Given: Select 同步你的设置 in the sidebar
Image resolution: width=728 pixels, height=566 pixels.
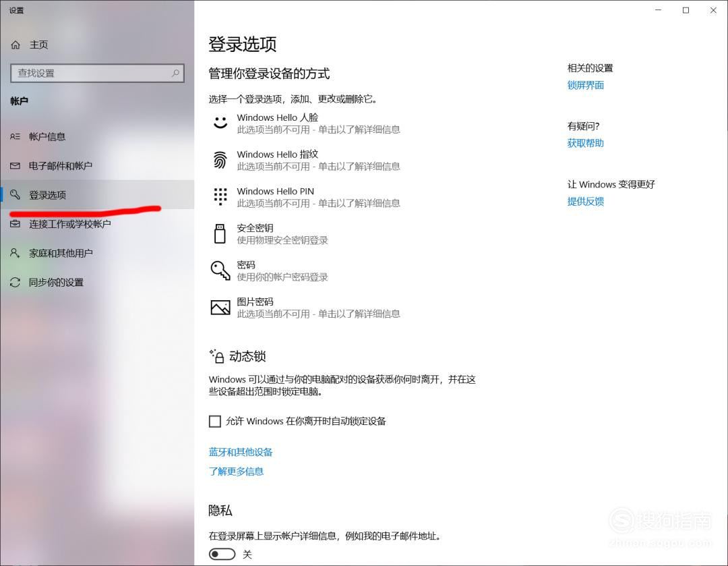Looking at the screenshot, I should tap(97, 283).
